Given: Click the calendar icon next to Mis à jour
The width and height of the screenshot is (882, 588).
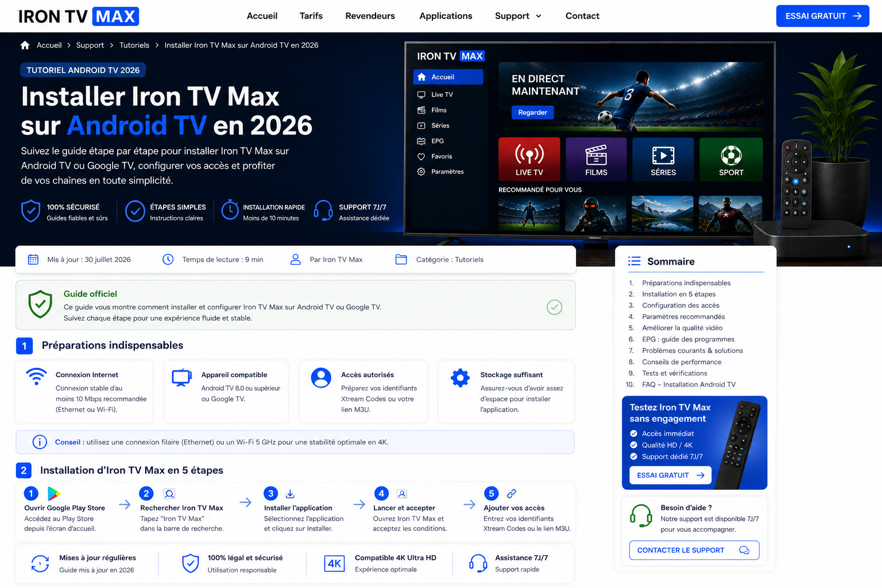Looking at the screenshot, I should 33,260.
